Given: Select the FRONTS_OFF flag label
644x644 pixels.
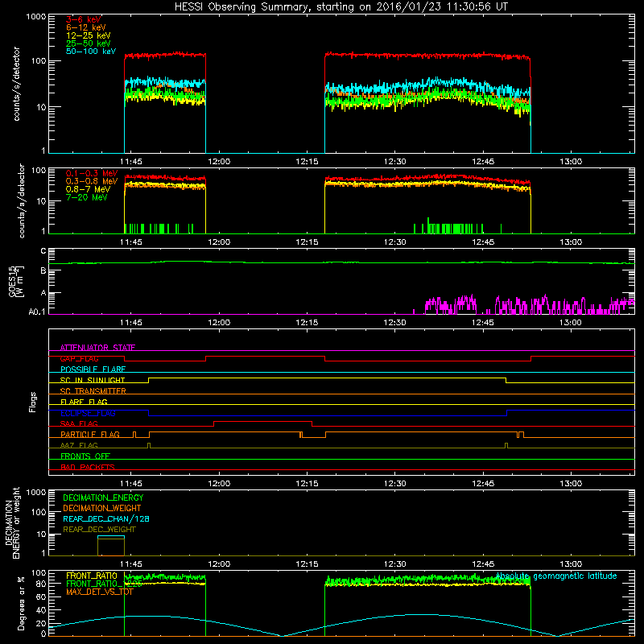Looking at the screenshot, I should (85, 456).
